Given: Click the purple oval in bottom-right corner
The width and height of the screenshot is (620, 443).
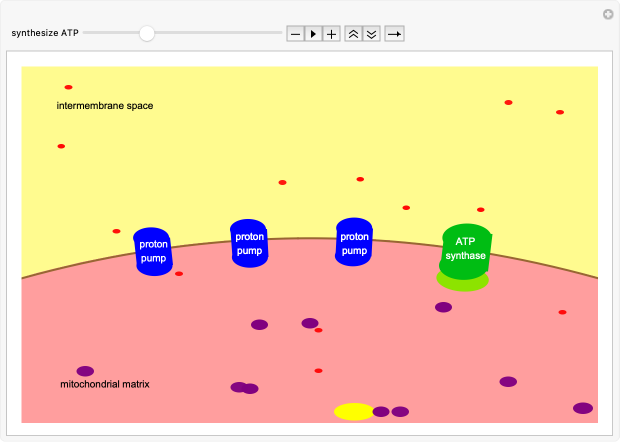Looking at the screenshot, I should (x=582, y=408).
